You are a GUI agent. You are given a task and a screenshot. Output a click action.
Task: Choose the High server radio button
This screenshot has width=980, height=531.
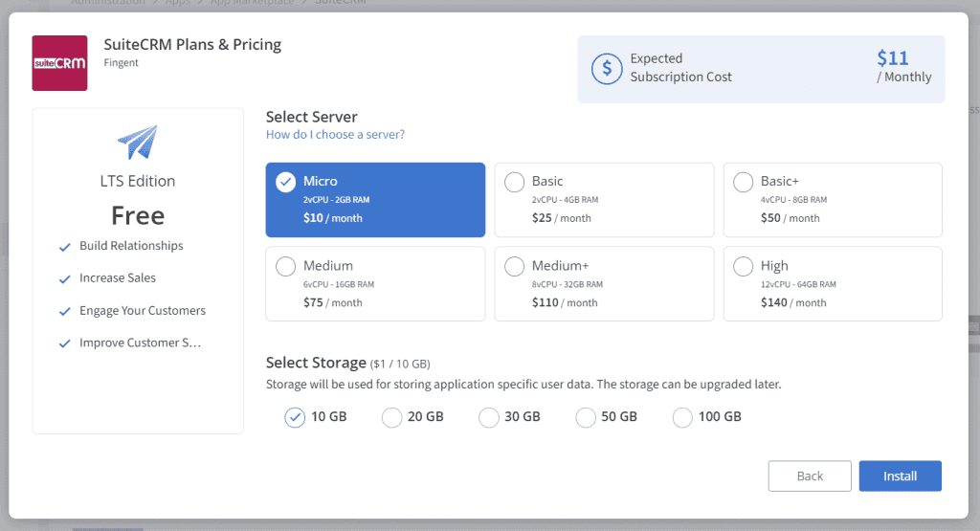[743, 266]
